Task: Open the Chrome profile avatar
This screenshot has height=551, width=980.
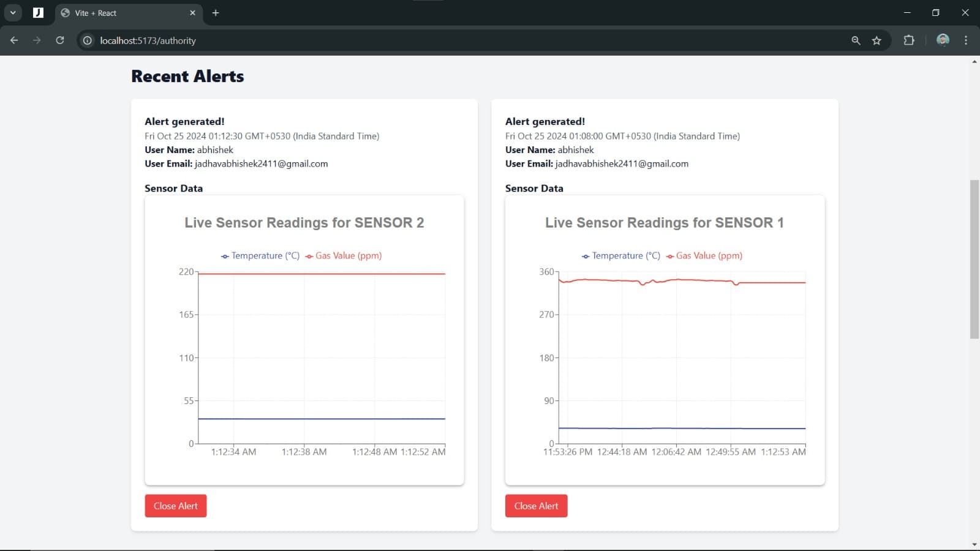Action: (x=943, y=40)
